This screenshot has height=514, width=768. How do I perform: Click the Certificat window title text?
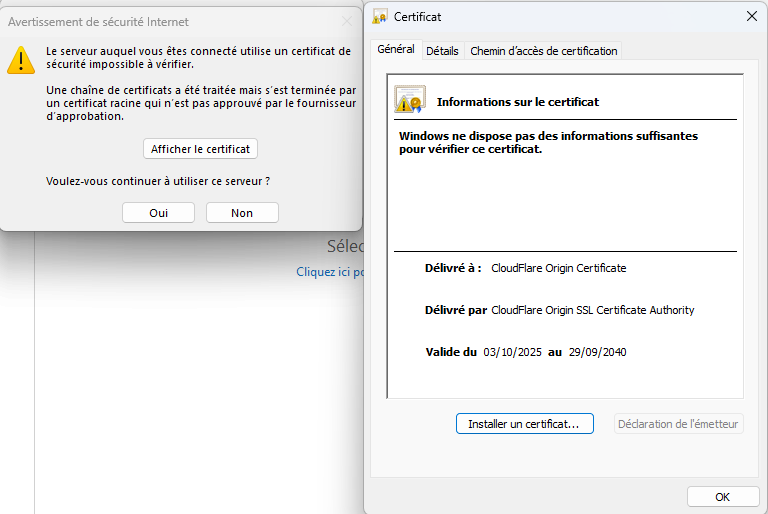click(418, 17)
